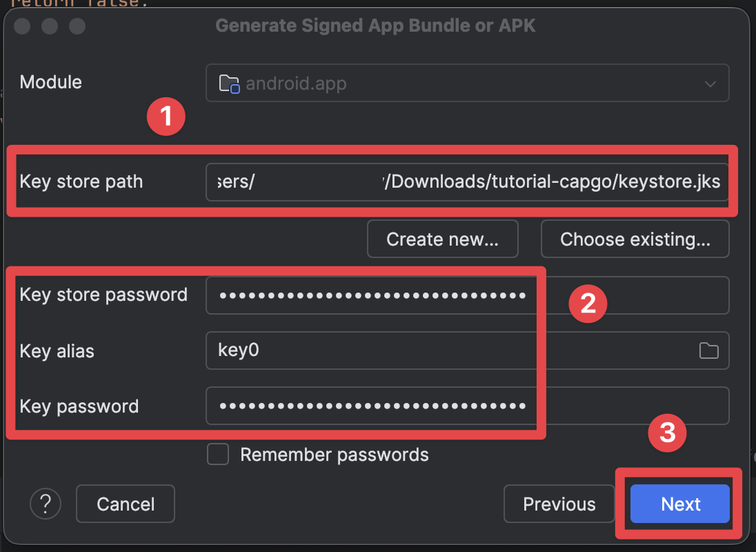Click the Module dropdown chevron arrow
The width and height of the screenshot is (756, 552).
tap(710, 83)
